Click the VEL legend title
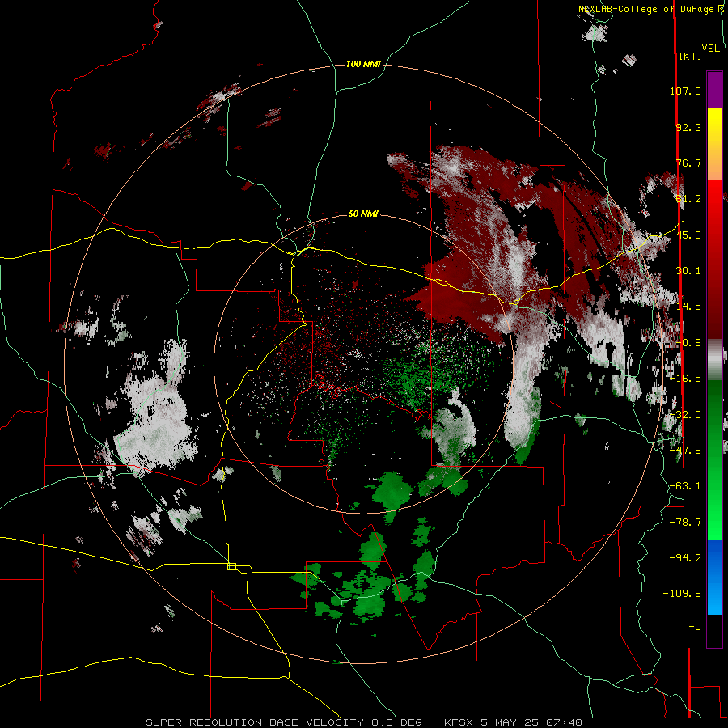 (710, 49)
